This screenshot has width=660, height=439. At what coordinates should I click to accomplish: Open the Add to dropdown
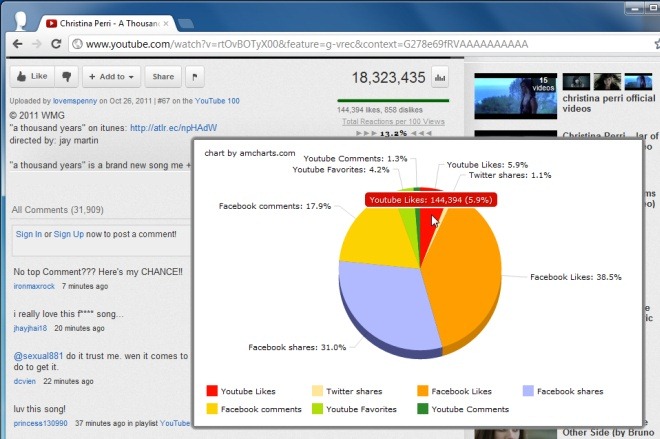[x=111, y=77]
